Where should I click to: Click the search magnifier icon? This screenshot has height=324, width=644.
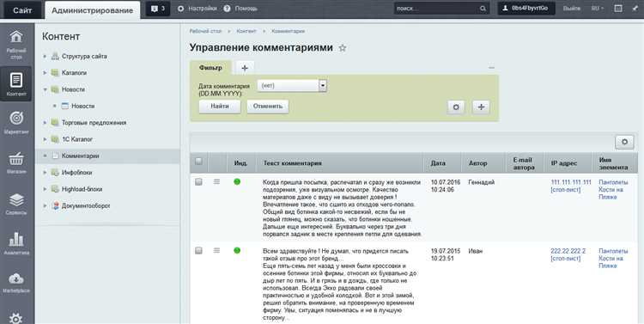(x=483, y=9)
